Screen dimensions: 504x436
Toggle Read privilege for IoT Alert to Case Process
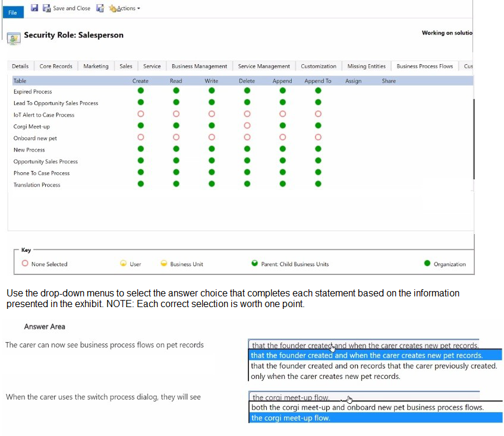click(x=176, y=114)
